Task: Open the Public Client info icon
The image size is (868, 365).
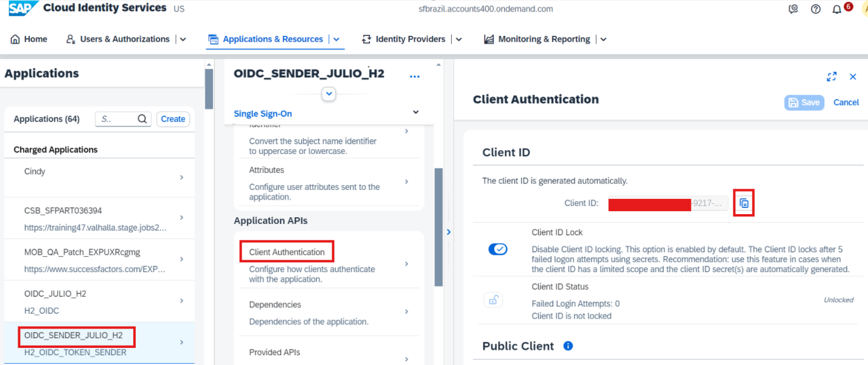Action: [x=568, y=346]
